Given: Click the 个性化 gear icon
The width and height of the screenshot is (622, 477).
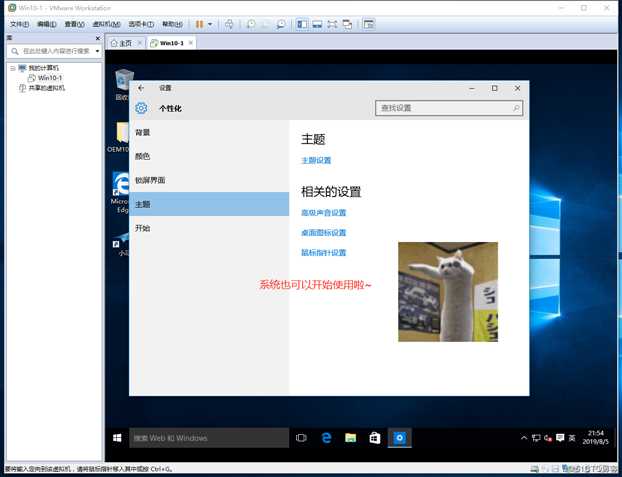Looking at the screenshot, I should click(x=141, y=108).
